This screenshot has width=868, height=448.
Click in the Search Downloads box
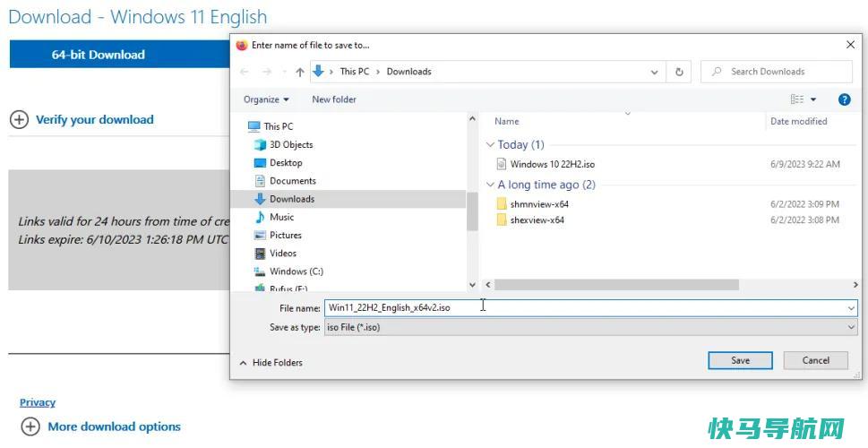pyautogui.click(x=776, y=72)
